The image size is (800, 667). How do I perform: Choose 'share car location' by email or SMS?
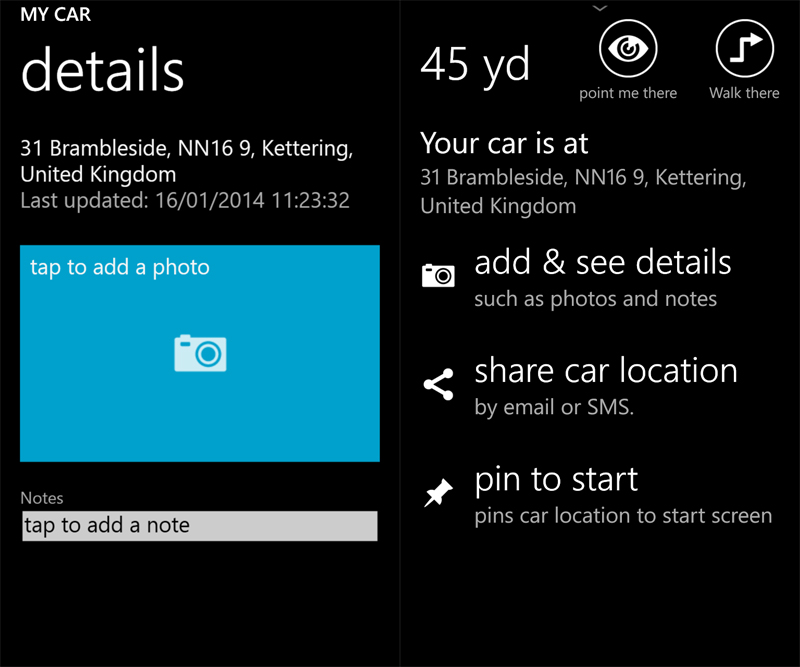[x=606, y=370]
